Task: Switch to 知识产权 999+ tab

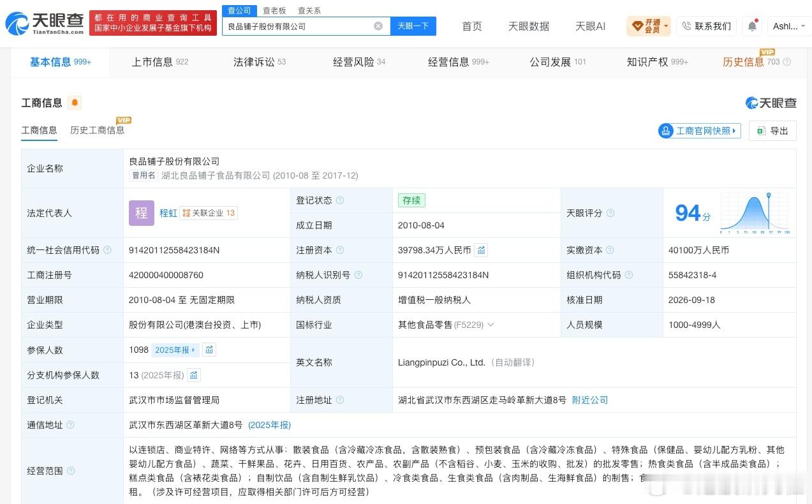Action: 658,62
